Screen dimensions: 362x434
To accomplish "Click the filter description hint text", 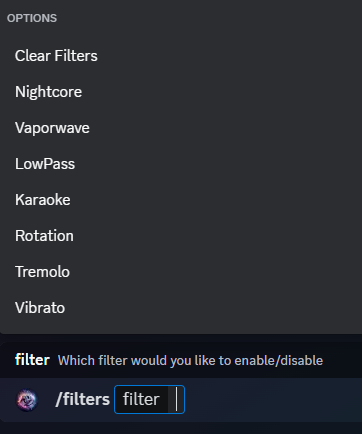I will pyautogui.click(x=190, y=361).
